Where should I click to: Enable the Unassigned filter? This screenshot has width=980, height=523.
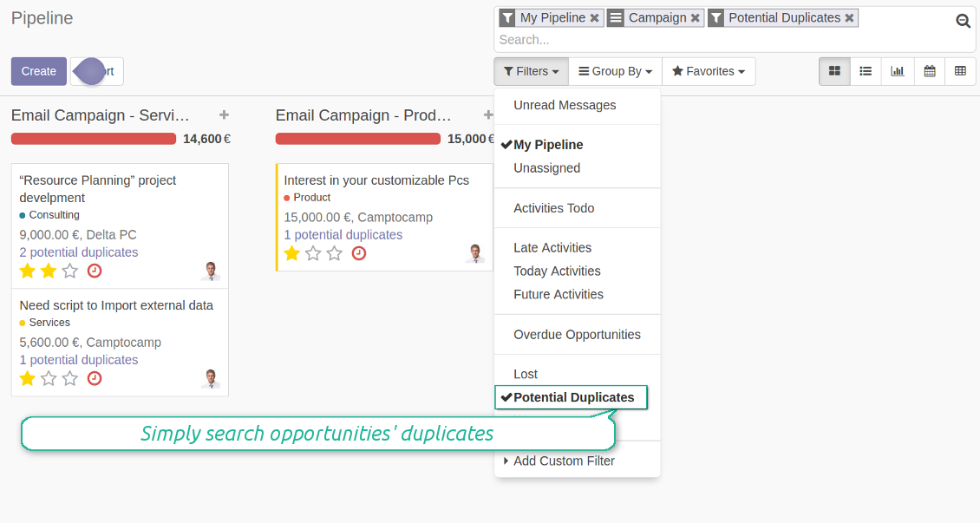click(x=546, y=168)
